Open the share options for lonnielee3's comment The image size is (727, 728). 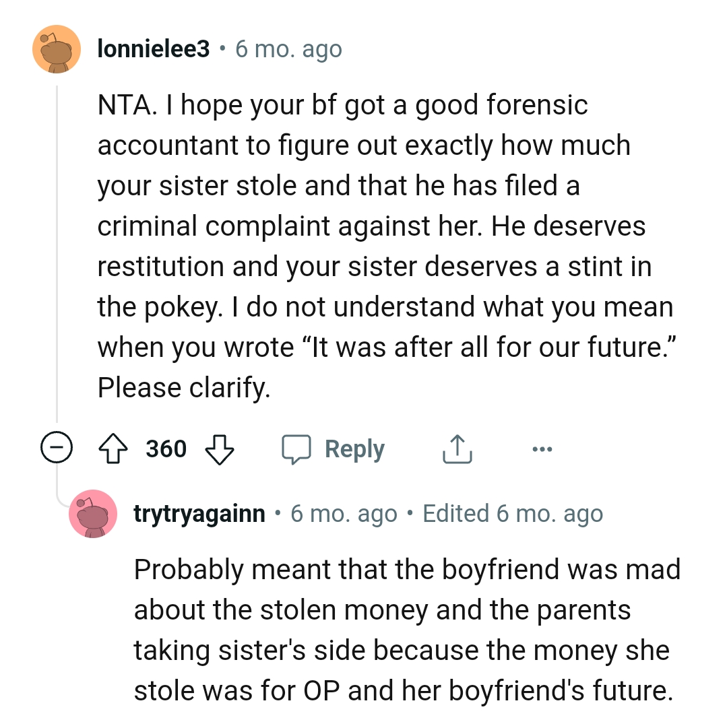click(x=457, y=448)
